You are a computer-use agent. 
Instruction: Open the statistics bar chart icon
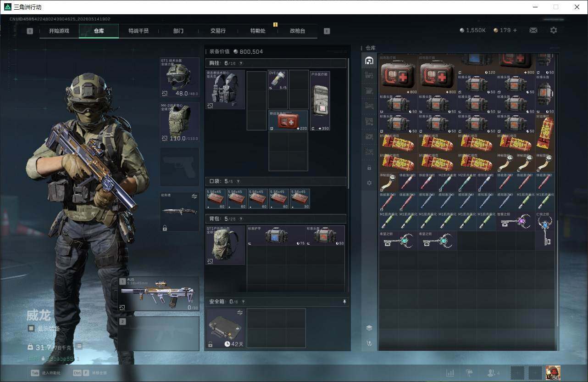pos(450,373)
